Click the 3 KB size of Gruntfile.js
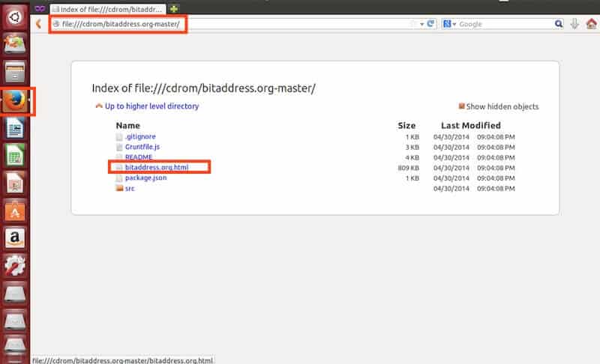 coord(412,148)
